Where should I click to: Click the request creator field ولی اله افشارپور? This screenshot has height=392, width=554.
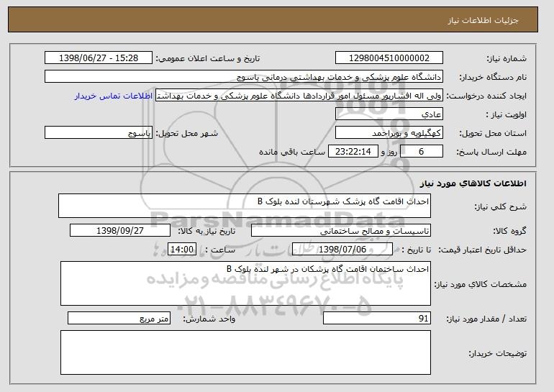click(x=299, y=96)
